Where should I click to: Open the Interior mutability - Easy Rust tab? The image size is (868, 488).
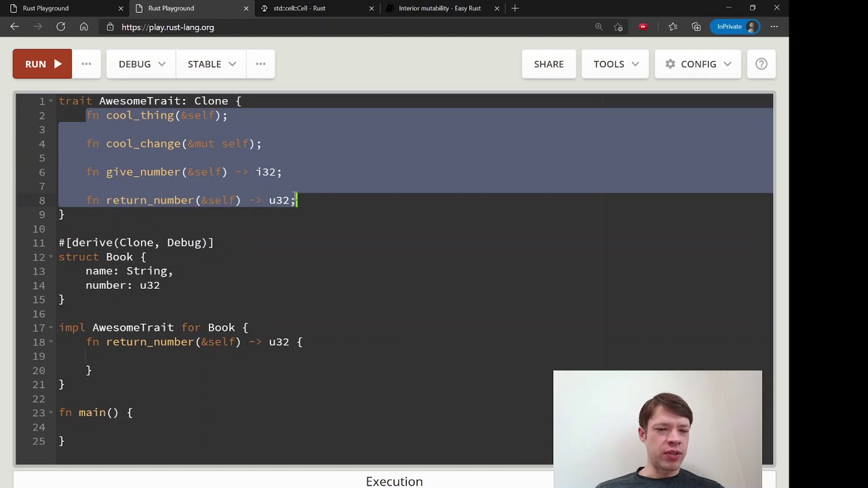pos(441,8)
